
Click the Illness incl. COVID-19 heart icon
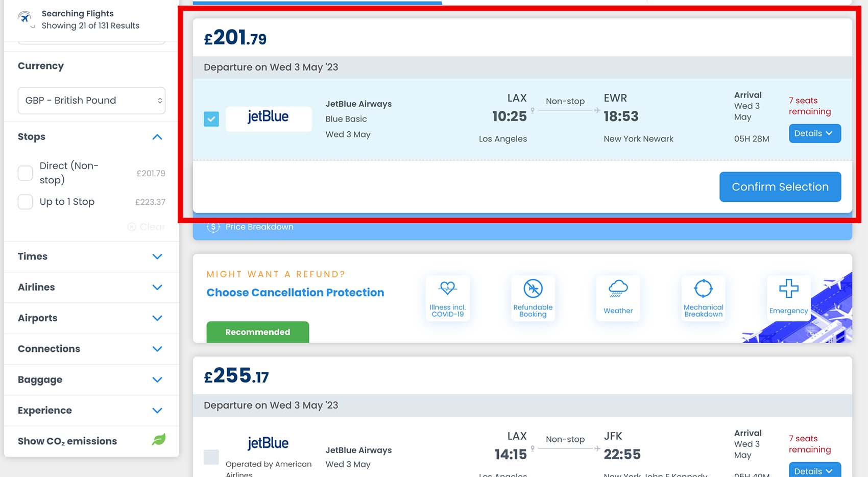[x=447, y=288]
